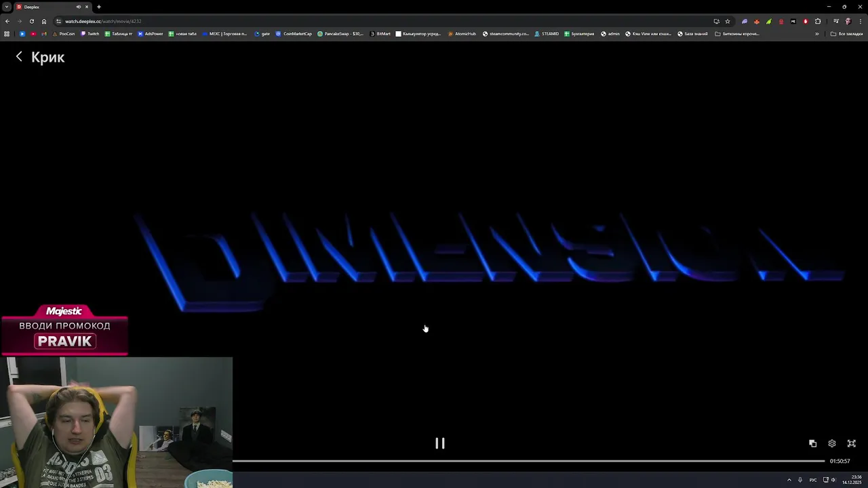Open the media controls toolbar icon
Screen dimensions: 868x488
pyautogui.click(x=835, y=21)
